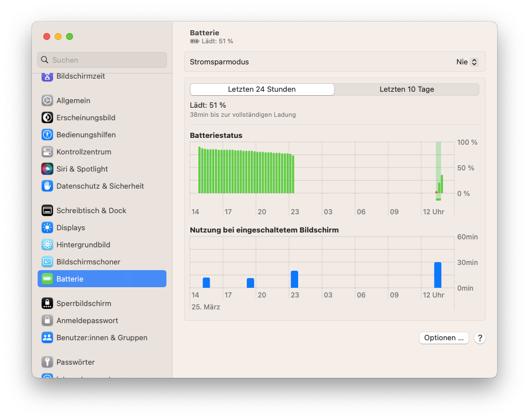
Task: Click the Displays sun icon
Action: point(47,228)
